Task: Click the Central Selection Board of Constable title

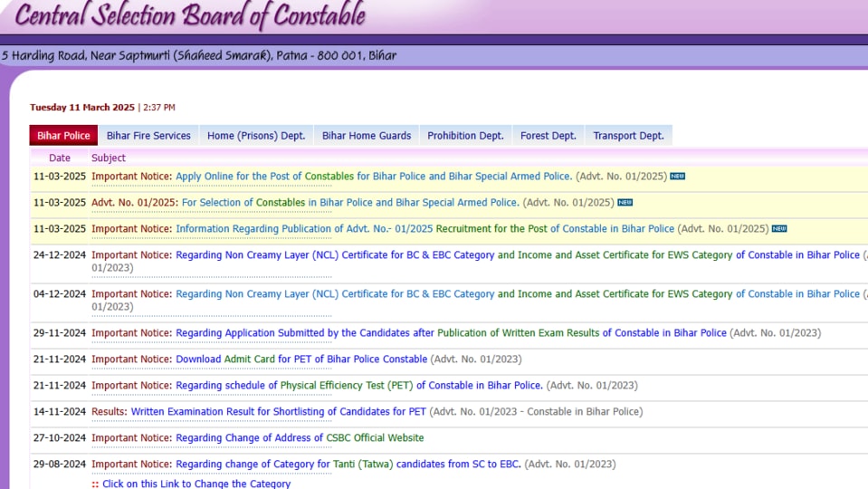Action: click(x=190, y=15)
